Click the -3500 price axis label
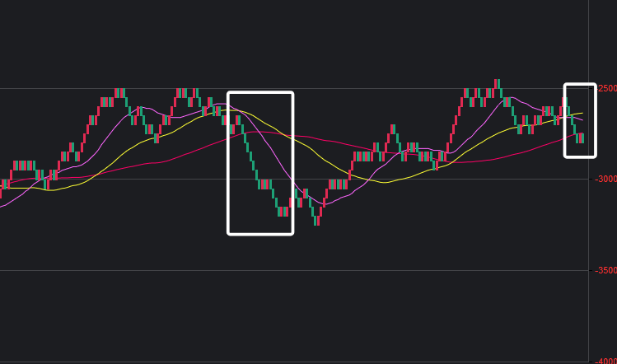The width and height of the screenshot is (617, 364). click(604, 270)
